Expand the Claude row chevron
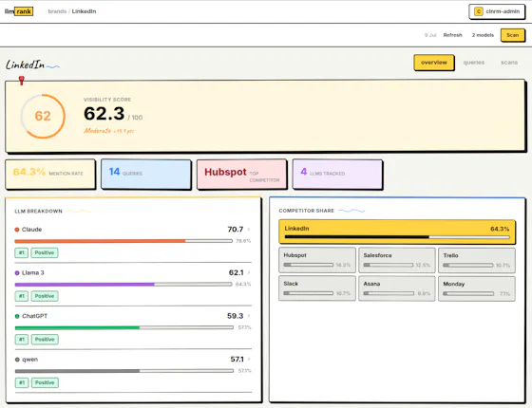 pyautogui.click(x=249, y=230)
